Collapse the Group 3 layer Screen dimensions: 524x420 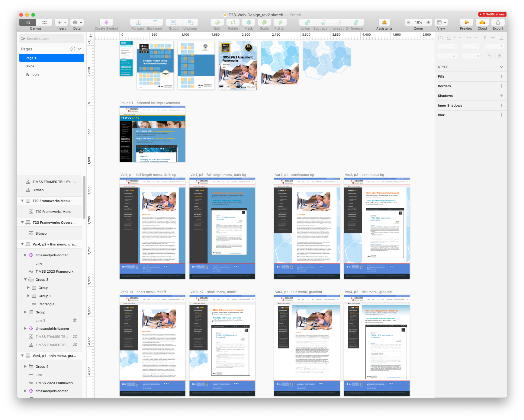[25, 280]
